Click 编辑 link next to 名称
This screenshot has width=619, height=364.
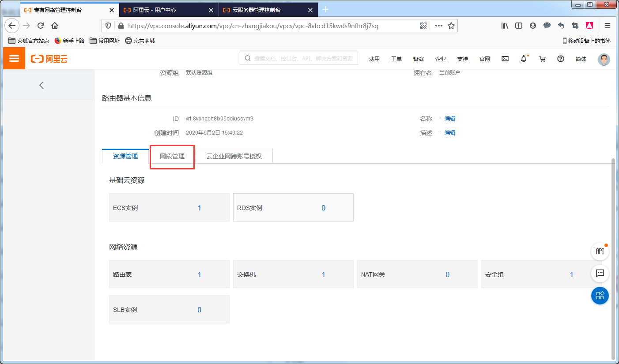[x=450, y=119]
